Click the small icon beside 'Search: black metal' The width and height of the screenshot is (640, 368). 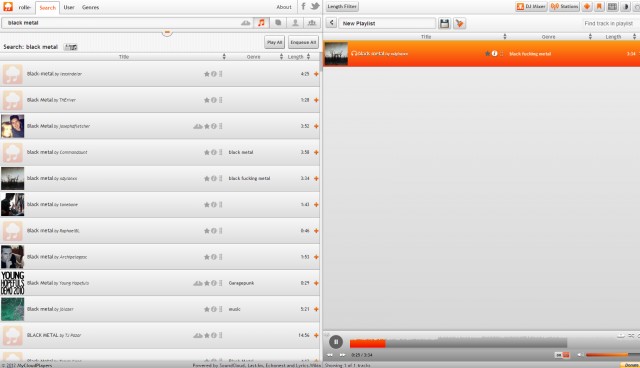tap(71, 47)
